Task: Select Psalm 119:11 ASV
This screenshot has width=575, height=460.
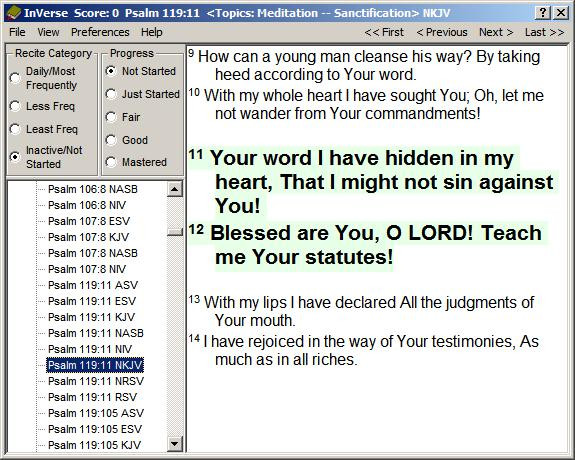Action: (93, 285)
